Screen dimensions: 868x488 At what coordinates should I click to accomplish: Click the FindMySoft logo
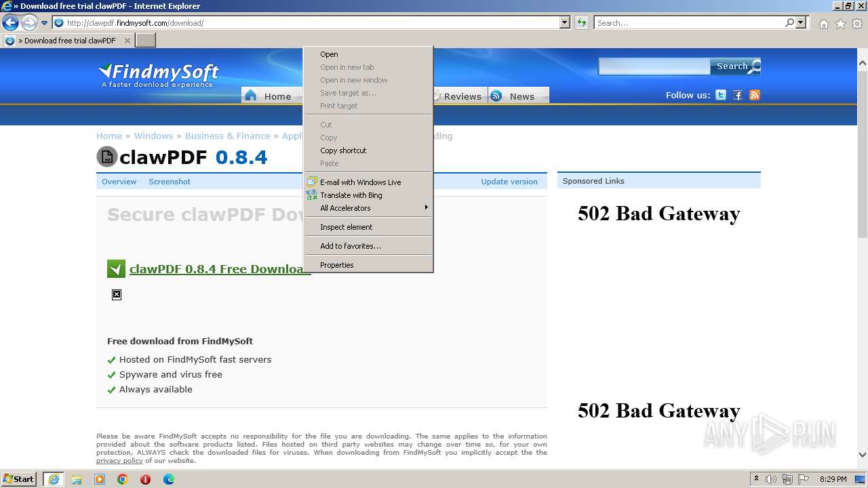click(159, 75)
